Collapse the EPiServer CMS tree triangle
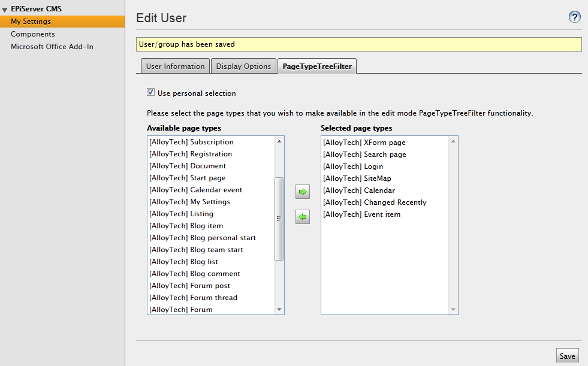Image resolution: width=588 pixels, height=366 pixels. click(x=5, y=10)
